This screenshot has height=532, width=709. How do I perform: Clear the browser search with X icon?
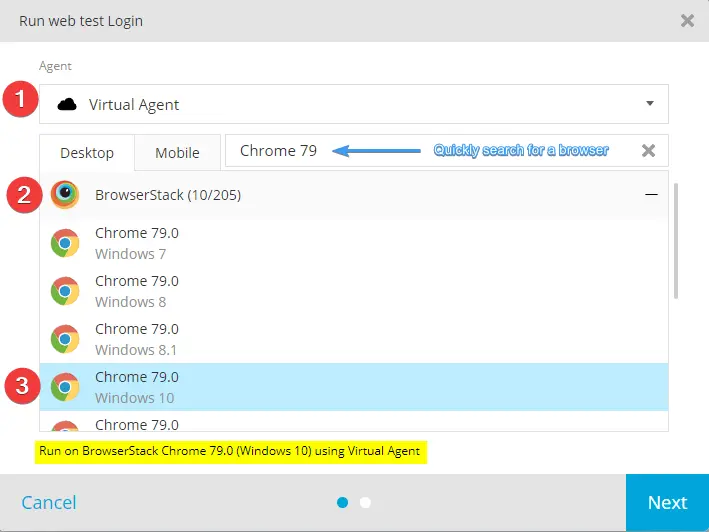[648, 151]
